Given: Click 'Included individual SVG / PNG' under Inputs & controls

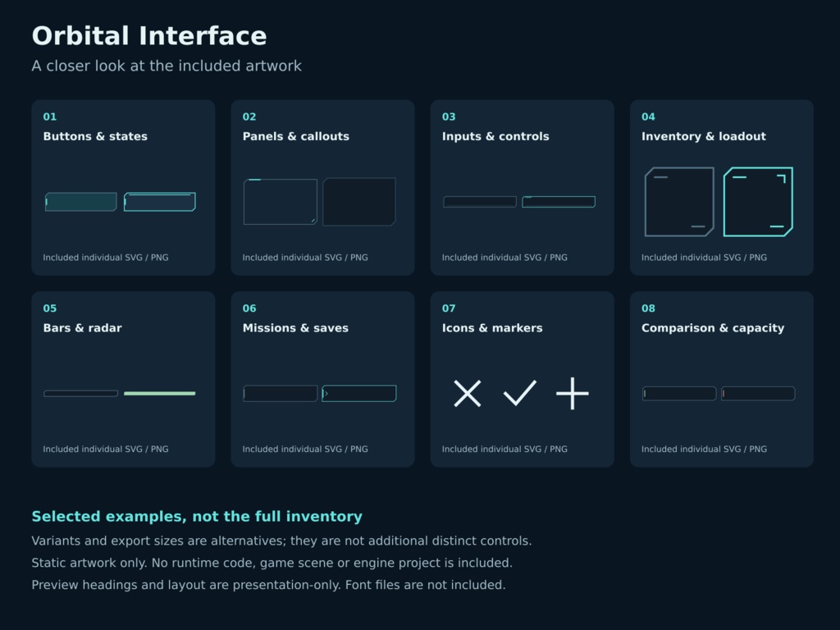Looking at the screenshot, I should 504,258.
